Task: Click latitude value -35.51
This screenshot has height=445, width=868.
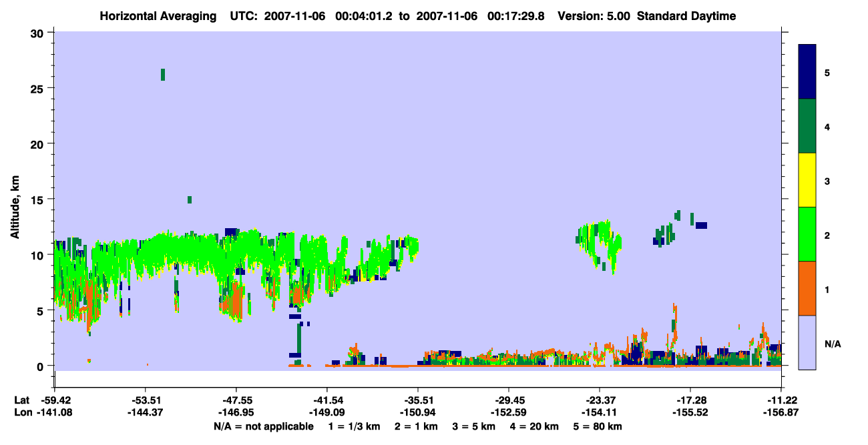Action: pos(417,400)
